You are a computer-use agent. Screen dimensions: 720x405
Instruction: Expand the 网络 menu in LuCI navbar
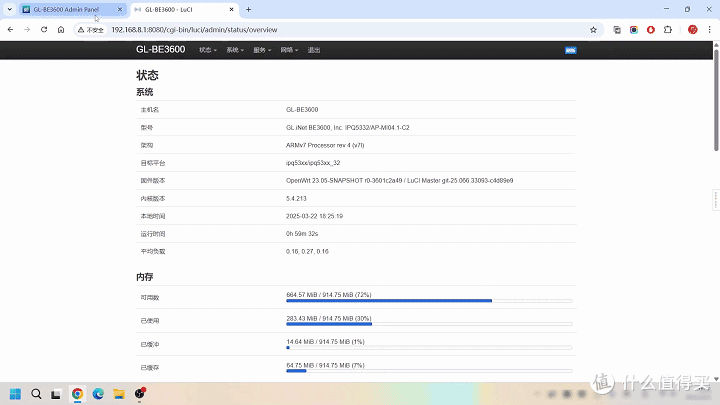pos(289,50)
